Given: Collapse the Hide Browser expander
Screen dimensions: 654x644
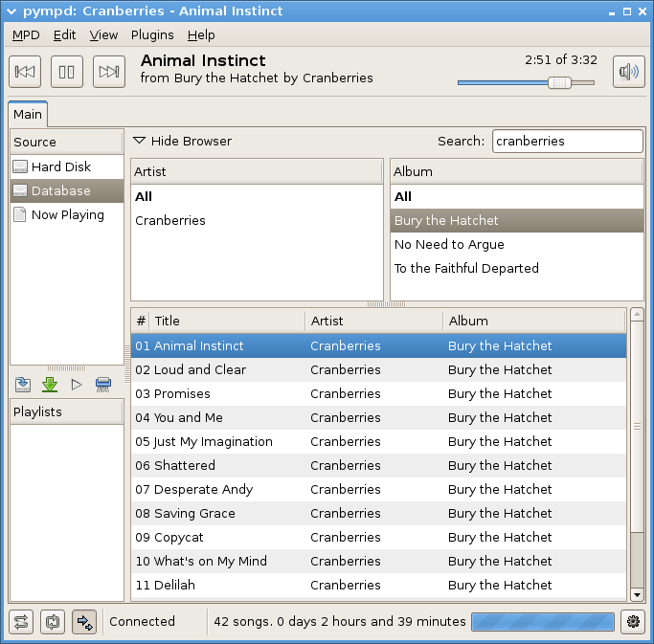Looking at the screenshot, I should point(182,141).
